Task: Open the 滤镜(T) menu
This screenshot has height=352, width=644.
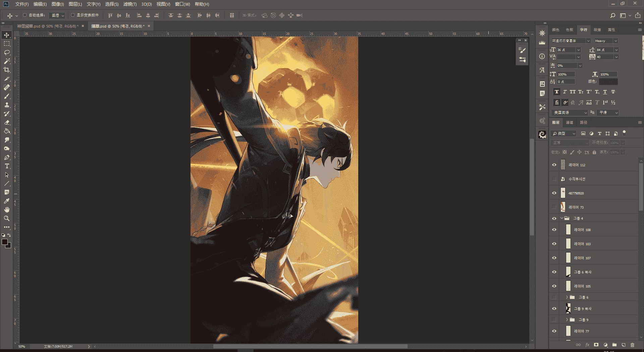Action: tap(130, 4)
